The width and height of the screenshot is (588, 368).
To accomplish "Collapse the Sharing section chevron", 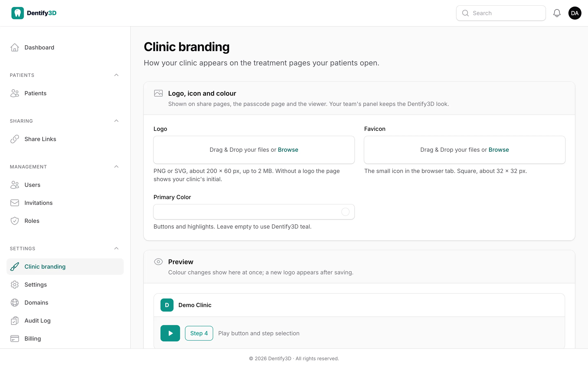I will 116,121.
